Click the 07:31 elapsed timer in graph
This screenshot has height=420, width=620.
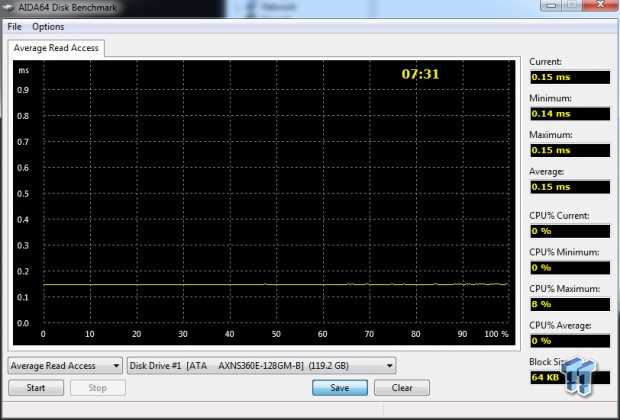pos(420,74)
